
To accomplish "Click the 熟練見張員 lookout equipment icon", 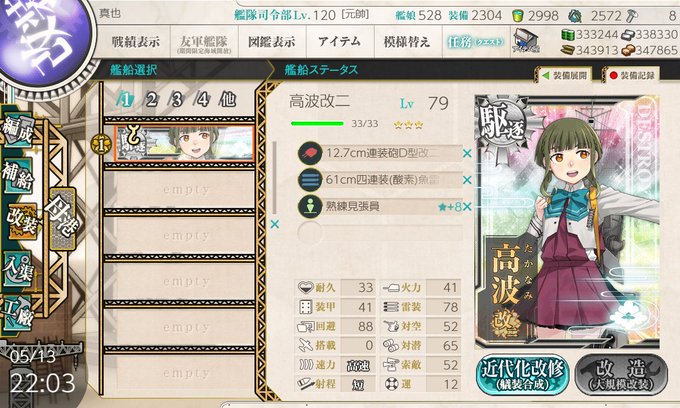I will pyautogui.click(x=310, y=206).
